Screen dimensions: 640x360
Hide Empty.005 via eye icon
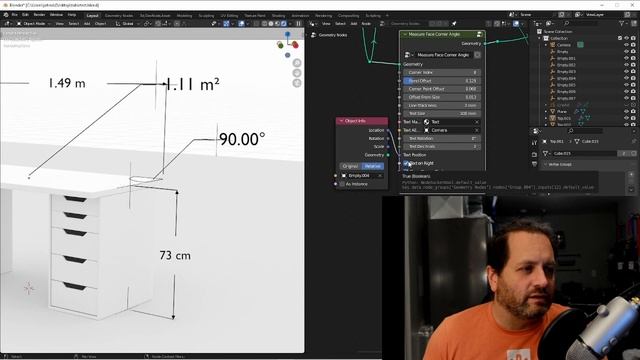(626, 85)
